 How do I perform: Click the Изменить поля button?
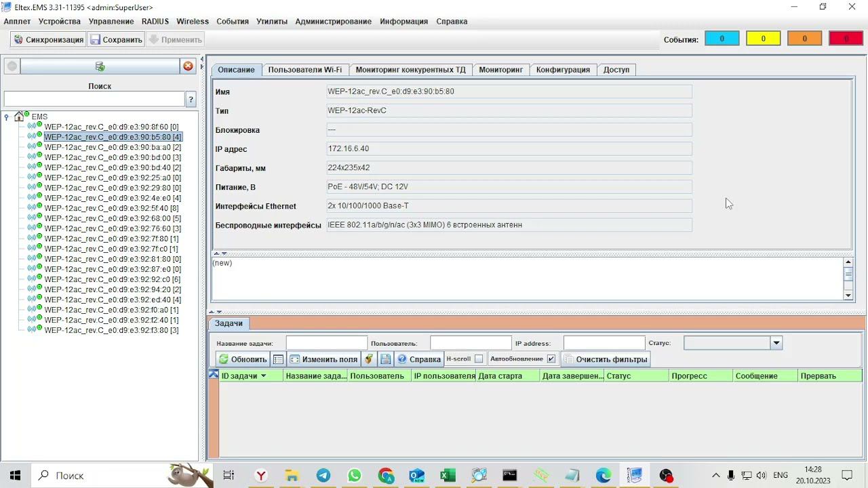click(323, 359)
